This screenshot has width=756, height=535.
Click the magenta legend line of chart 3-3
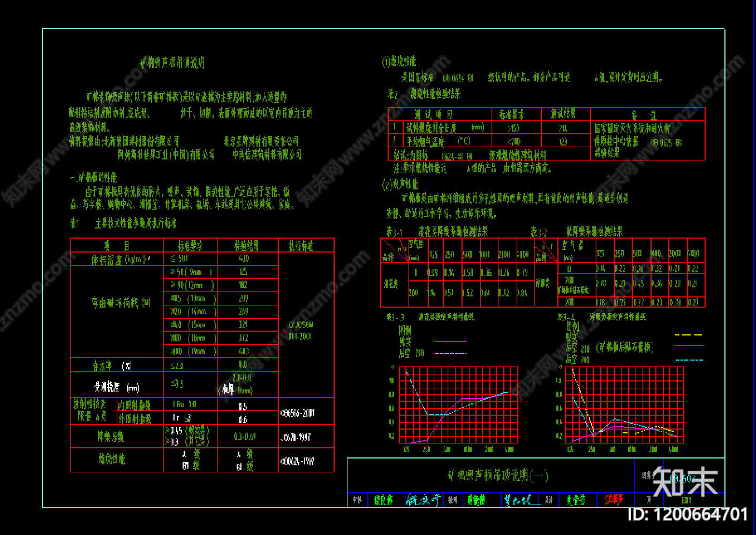click(451, 341)
